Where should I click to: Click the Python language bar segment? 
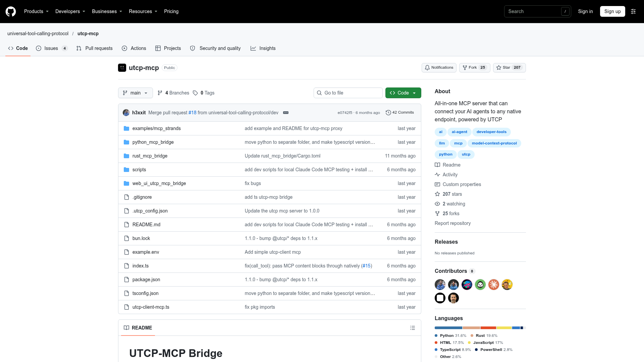click(x=448, y=328)
